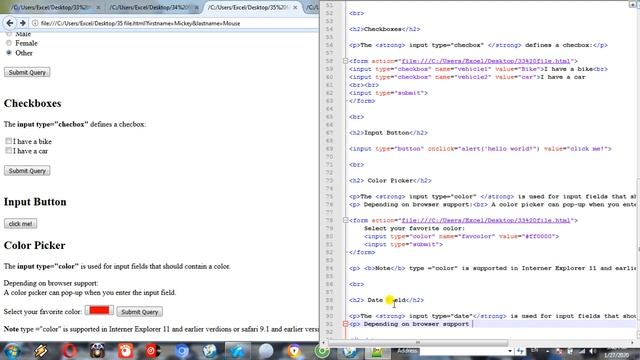Image resolution: width=640 pixels, height=360 pixels.
Task: Open the taskbar Address dropdown arrow
Action: coord(510,351)
